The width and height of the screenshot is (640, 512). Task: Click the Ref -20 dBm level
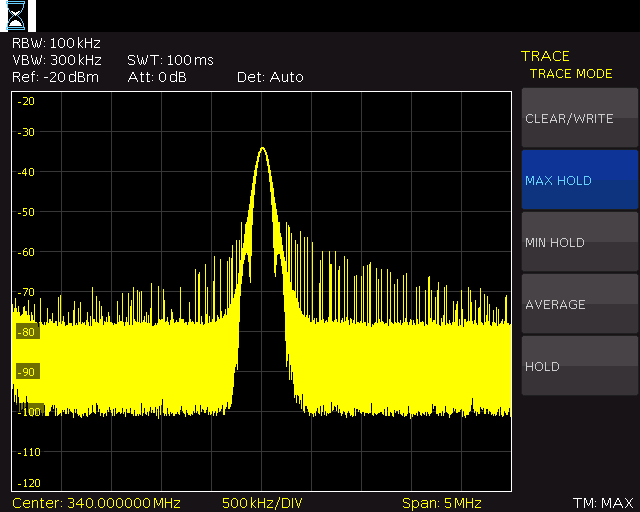point(56,77)
